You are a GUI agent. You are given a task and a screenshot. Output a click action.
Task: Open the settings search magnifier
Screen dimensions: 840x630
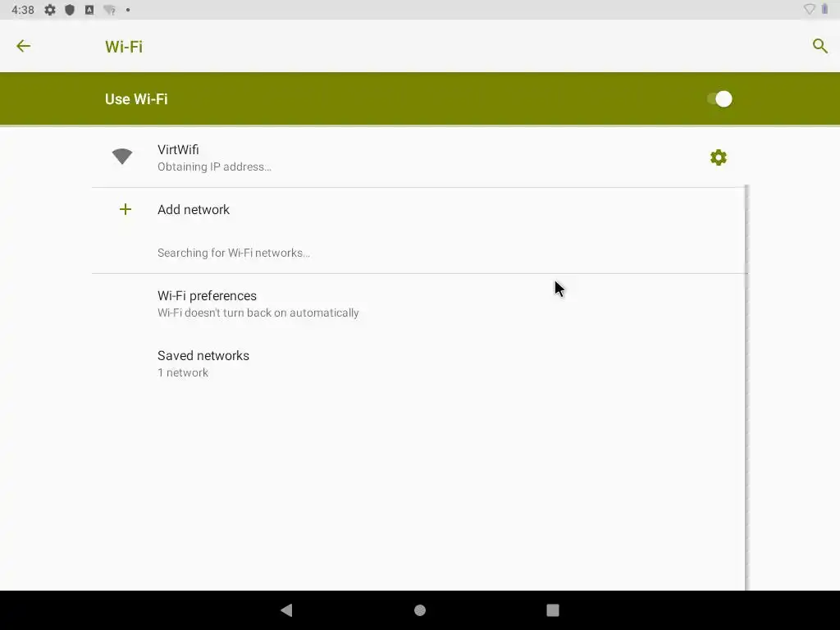819,46
